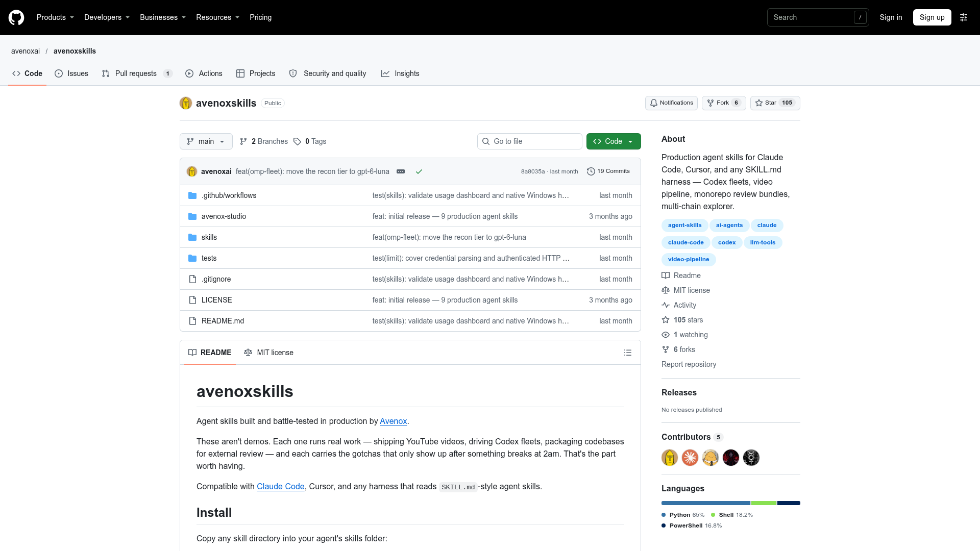Expand the Developers menu
980x551 pixels.
click(x=107, y=17)
